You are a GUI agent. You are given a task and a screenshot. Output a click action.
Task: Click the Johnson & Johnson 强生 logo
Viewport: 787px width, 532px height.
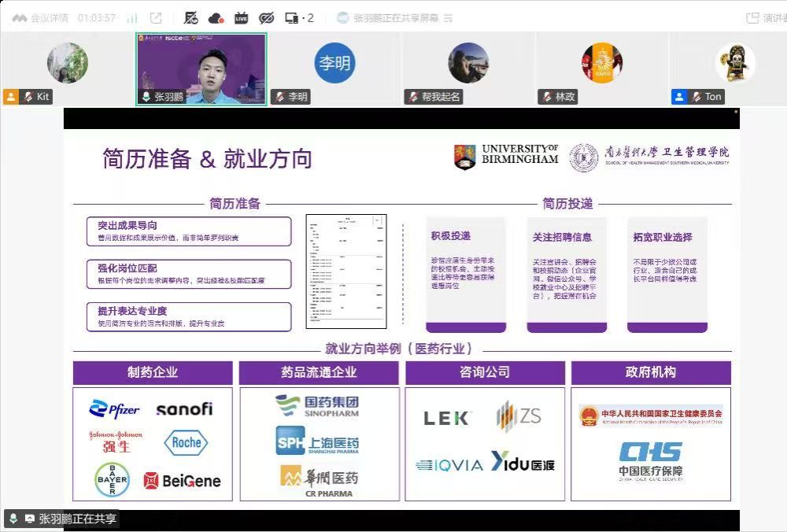116,441
